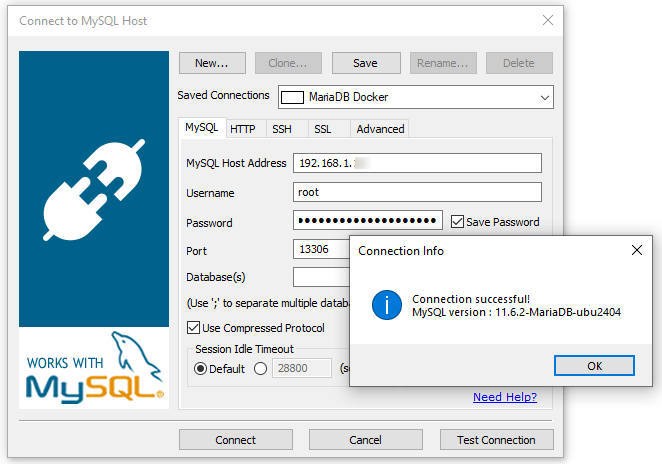This screenshot has height=464, width=662.
Task: Click the Works with MySQL dolphin logo
Action: 94,368
